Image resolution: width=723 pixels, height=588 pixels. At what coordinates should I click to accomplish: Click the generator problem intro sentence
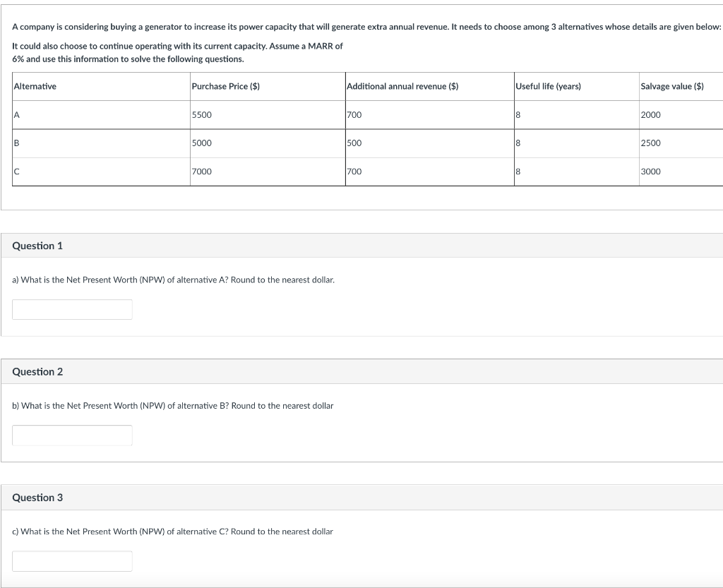click(366, 27)
